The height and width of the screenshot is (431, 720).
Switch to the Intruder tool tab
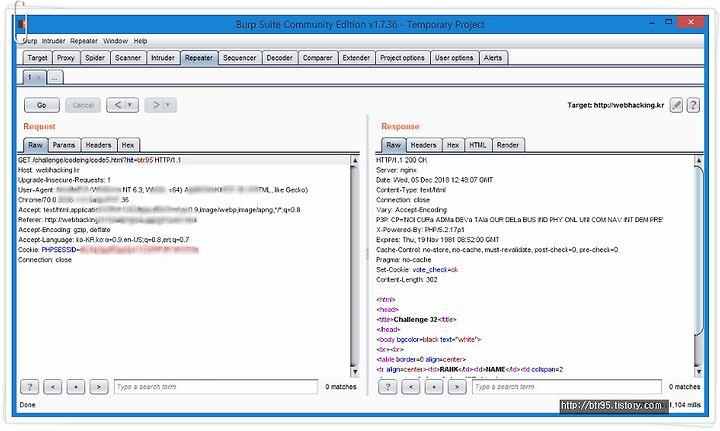click(x=163, y=58)
